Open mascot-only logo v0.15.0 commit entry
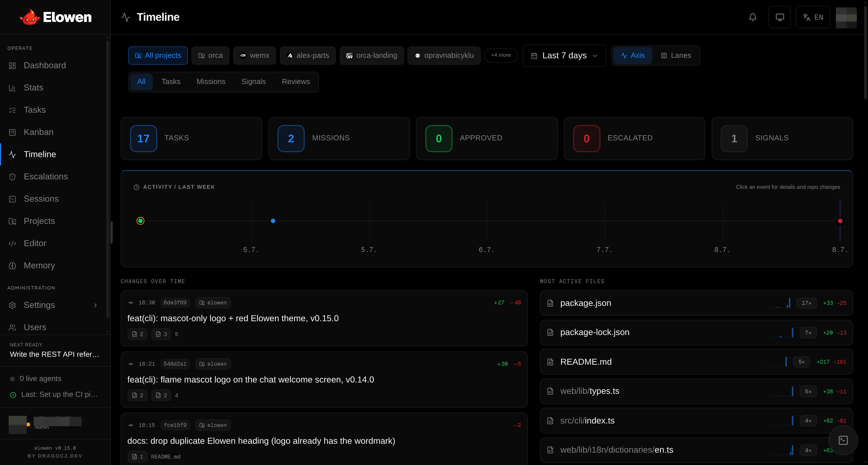This screenshot has width=868, height=465. pos(324,318)
